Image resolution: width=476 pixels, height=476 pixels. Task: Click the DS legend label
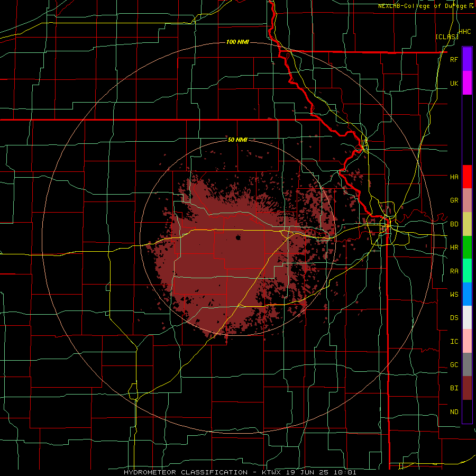tap(454, 317)
